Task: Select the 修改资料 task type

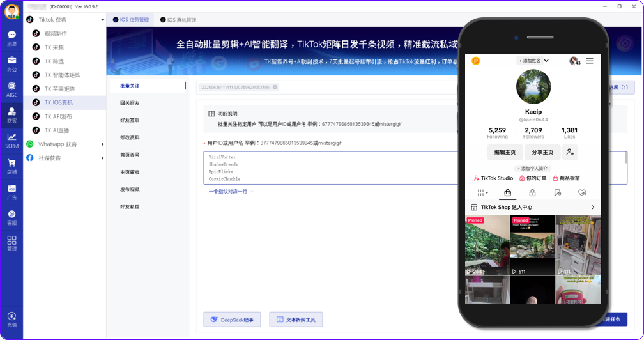Action: tap(130, 137)
